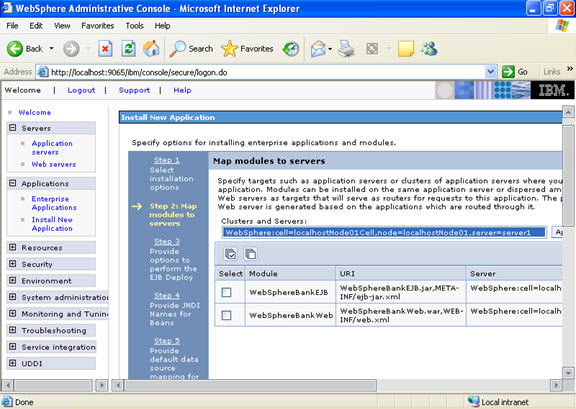Click the Windows flag logo
This screenshot has width=576, height=409.
click(562, 26)
